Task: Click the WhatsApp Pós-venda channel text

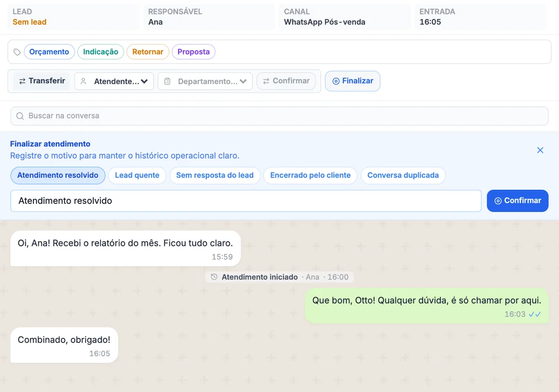Action: 324,22
